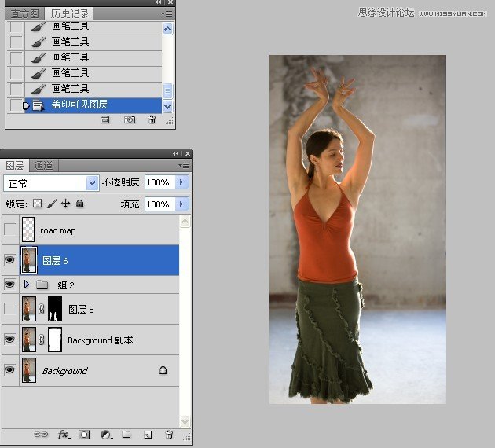Show 图层 5 visibility toggle
Viewport: 495px width, 448px height.
9,309
